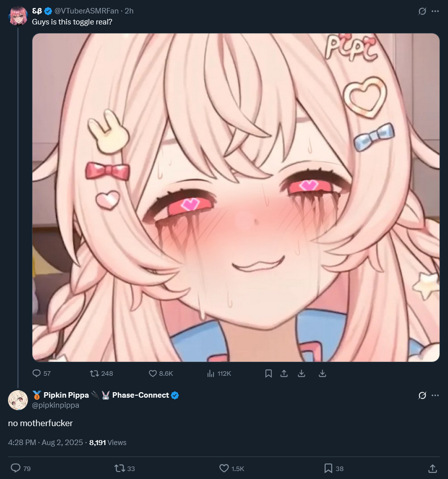Reply to Pipkin Pippa's tweet with 79 replies
Viewport: 448px width, 479px height.
(21, 469)
